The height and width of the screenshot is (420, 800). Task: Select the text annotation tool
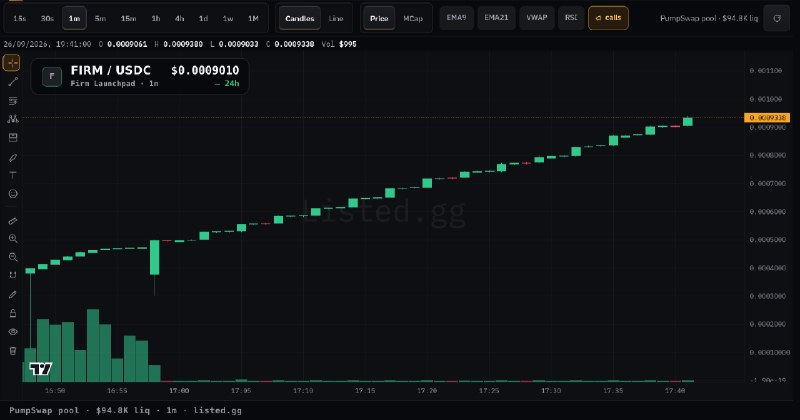(13, 176)
